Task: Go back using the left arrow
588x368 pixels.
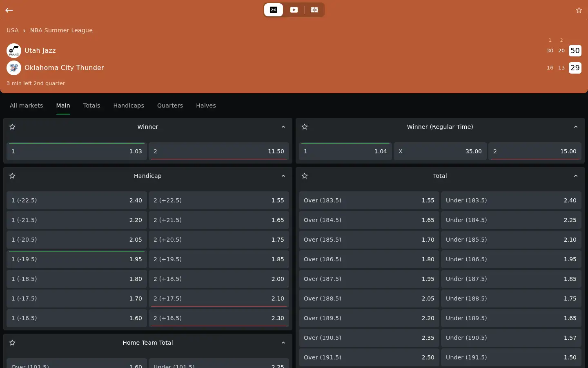Action: click(x=9, y=10)
